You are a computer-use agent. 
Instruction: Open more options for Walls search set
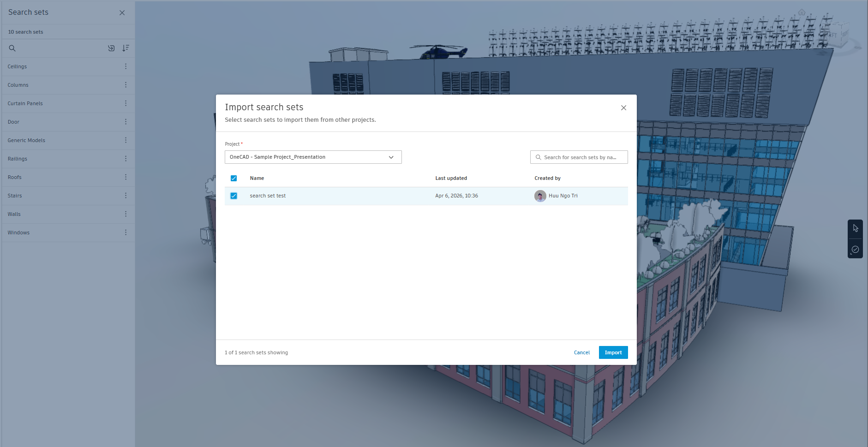[x=126, y=214]
